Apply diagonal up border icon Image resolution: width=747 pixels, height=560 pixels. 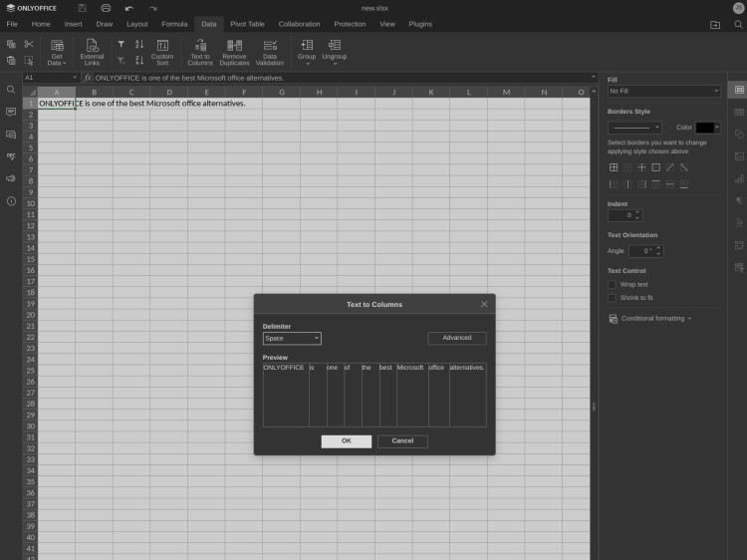tap(670, 167)
